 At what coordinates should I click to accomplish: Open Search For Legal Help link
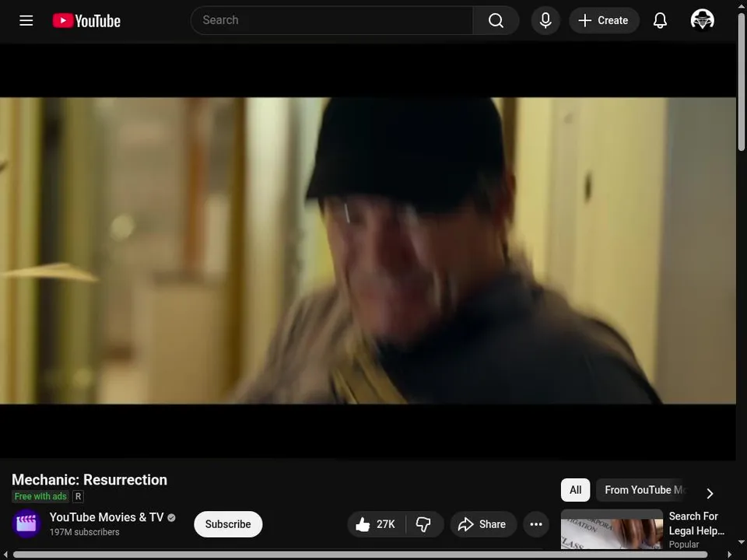click(x=696, y=523)
